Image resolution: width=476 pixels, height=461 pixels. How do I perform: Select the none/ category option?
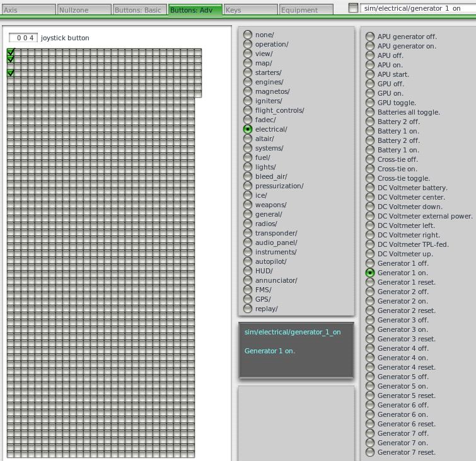(x=248, y=35)
